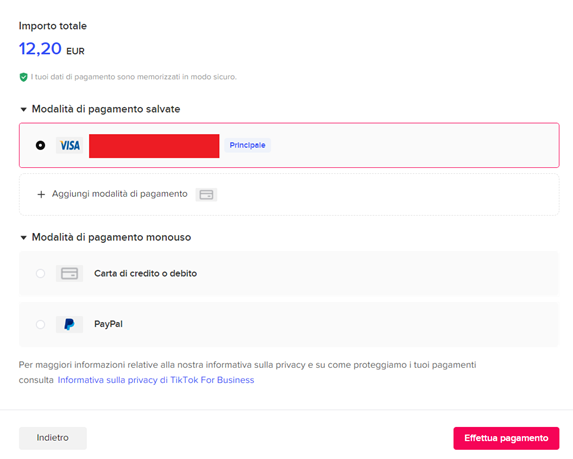The height and width of the screenshot is (459, 573).
Task: Collapse Modalità di pagamento salvate section
Action: pyautogui.click(x=24, y=109)
